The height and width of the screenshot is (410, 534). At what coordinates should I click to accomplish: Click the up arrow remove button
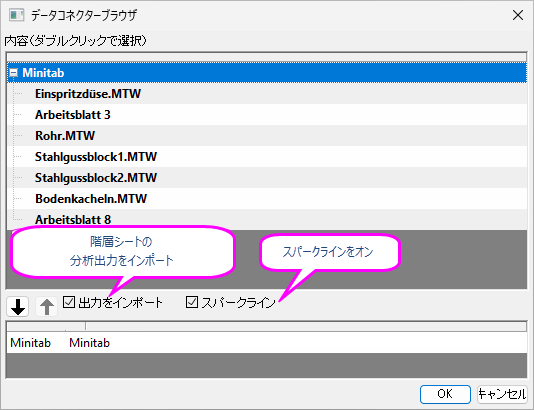47,306
